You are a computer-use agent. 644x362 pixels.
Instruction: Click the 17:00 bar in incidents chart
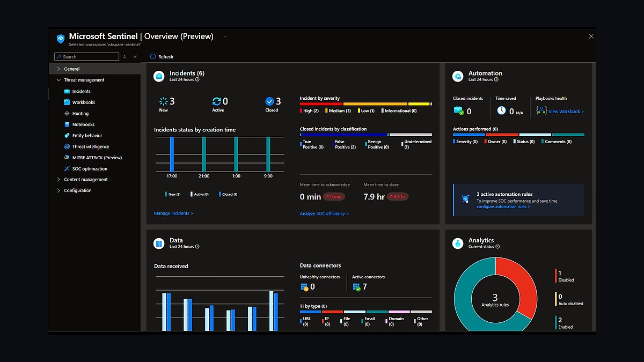(x=172, y=154)
